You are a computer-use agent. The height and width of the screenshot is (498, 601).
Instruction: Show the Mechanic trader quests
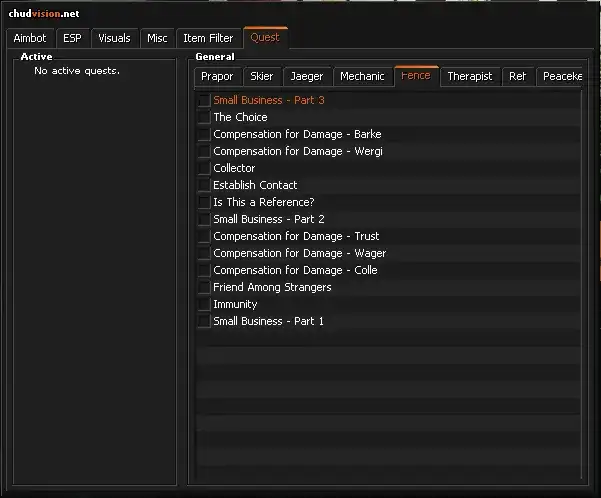(362, 76)
